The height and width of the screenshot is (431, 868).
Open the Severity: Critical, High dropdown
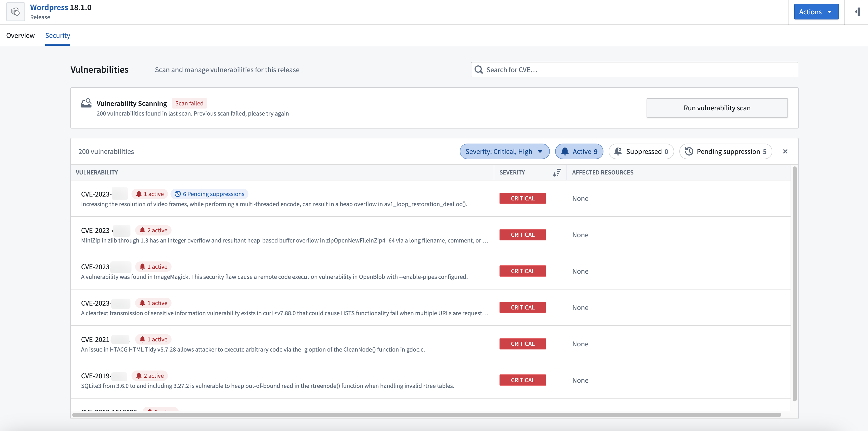pyautogui.click(x=504, y=152)
